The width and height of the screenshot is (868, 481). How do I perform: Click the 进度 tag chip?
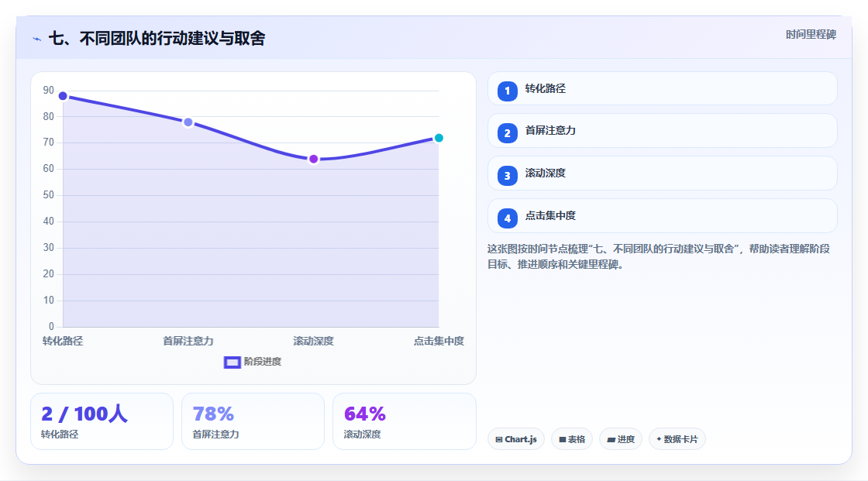(621, 439)
